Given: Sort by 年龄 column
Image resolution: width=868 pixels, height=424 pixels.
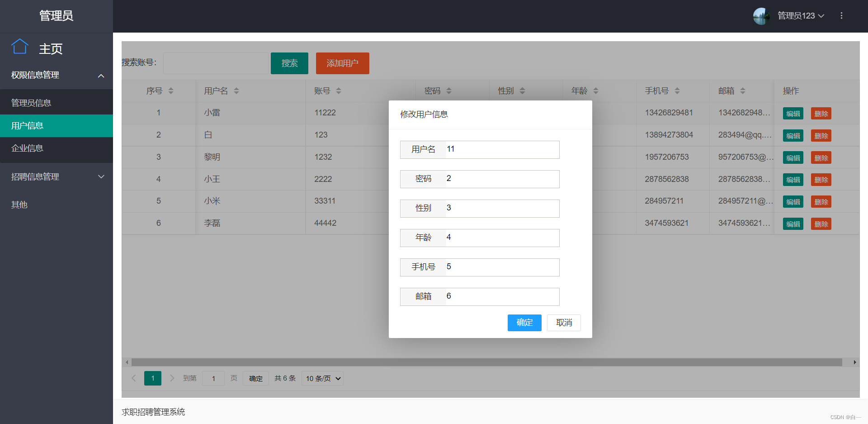Looking at the screenshot, I should [596, 91].
